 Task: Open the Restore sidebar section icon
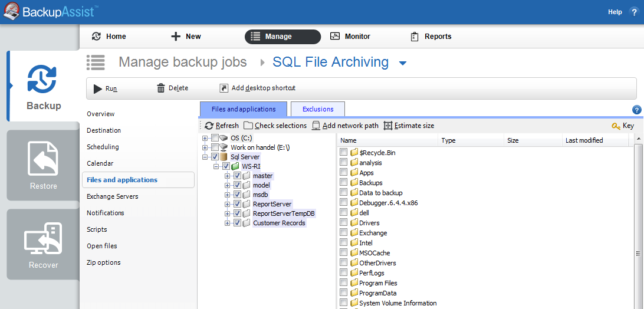tap(43, 159)
